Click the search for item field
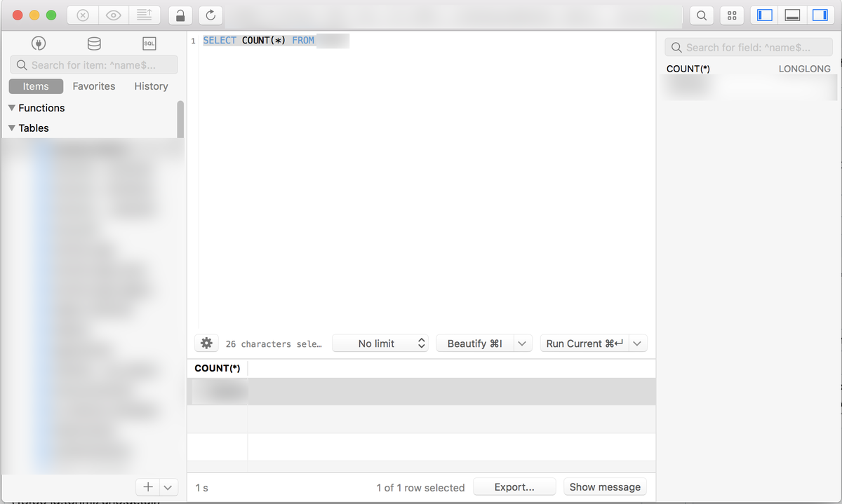 point(94,64)
